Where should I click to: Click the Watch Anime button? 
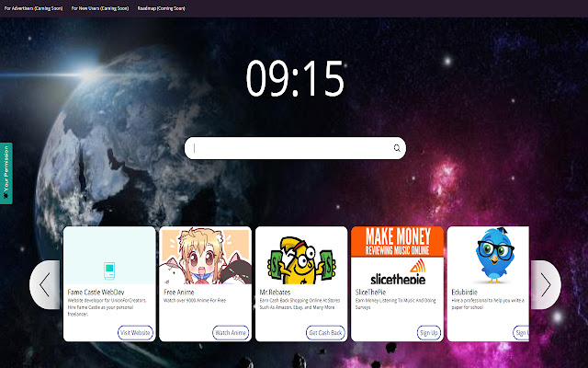pos(231,333)
